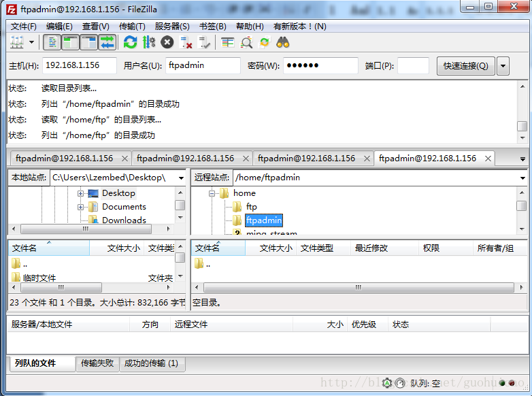
Task: Close the active fourth connection tab
Action: (488, 159)
